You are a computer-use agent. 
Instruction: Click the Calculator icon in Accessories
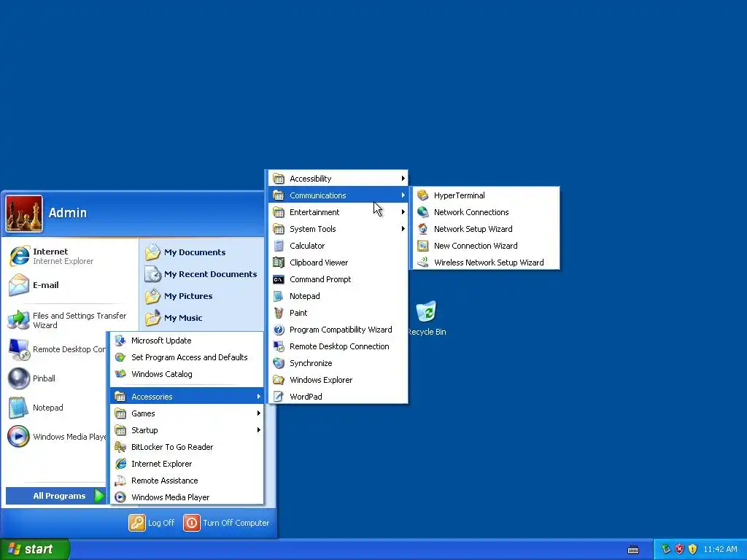(279, 246)
